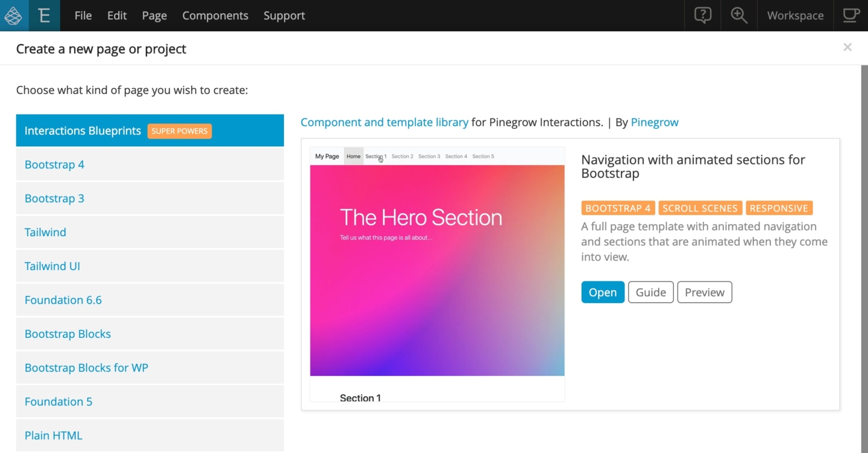Preview the Bootstrap template

point(704,292)
